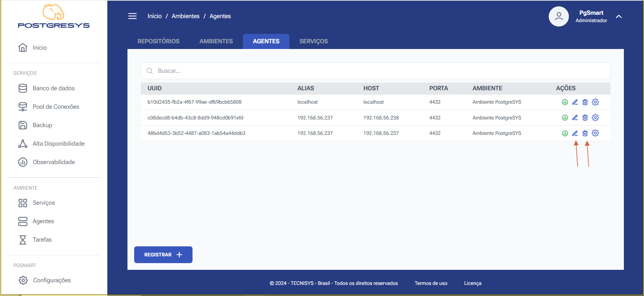The height and width of the screenshot is (296, 644).
Task: Open Observabilidade in the sidebar
Action: coord(47,162)
